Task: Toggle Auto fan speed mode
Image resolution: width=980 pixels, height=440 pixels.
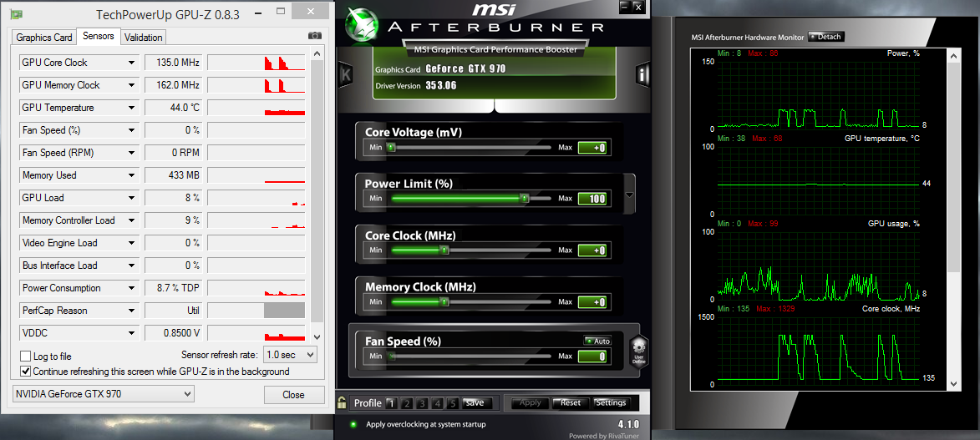Action: point(597,341)
